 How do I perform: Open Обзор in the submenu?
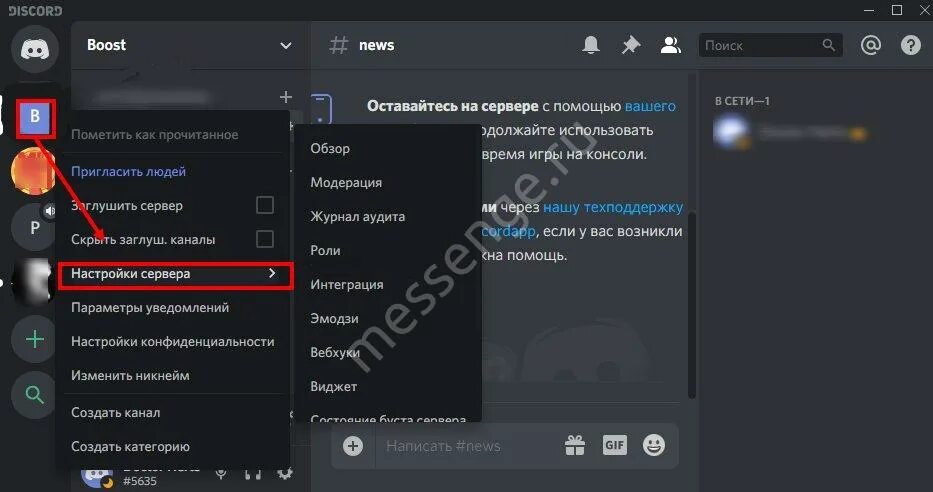click(330, 148)
